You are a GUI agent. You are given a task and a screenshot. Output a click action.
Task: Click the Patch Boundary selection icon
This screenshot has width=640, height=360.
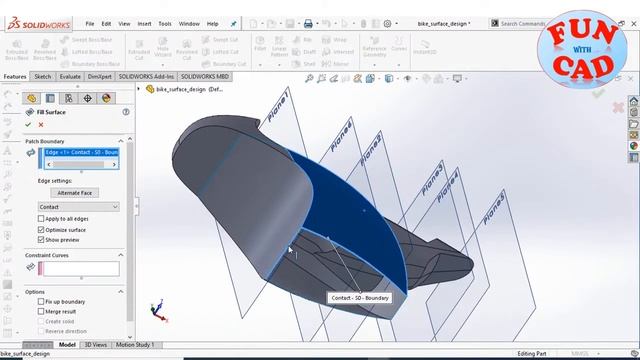31,153
